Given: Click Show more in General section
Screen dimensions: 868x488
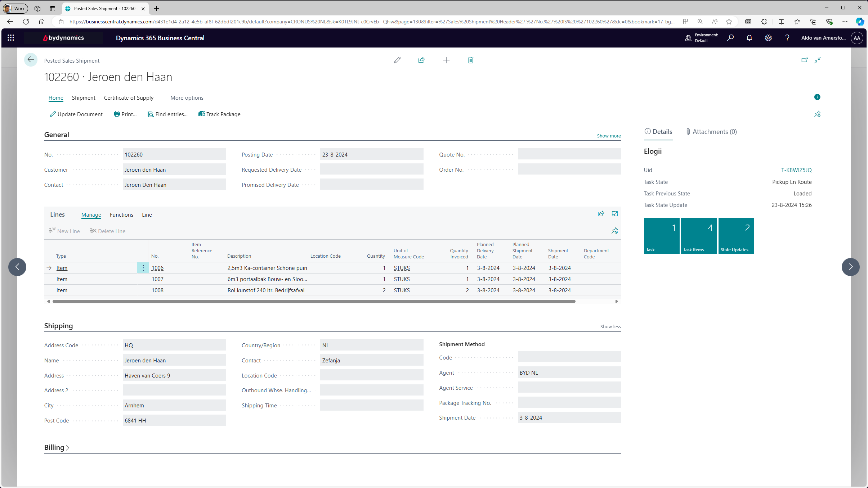Looking at the screenshot, I should 608,136.
